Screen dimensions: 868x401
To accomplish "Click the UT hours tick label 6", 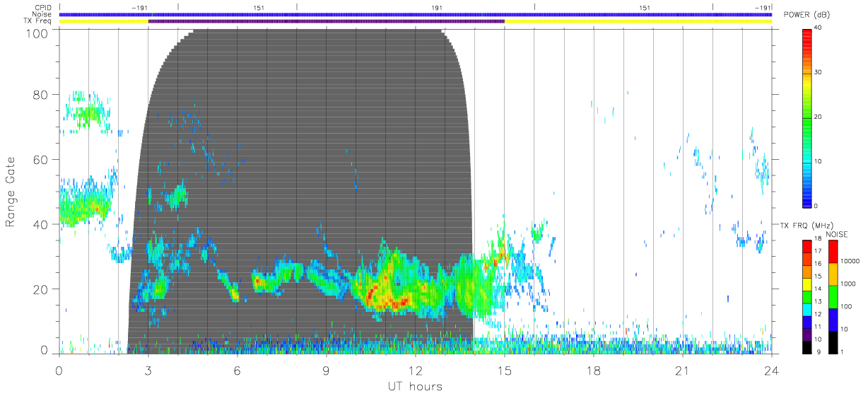I will 237,370.
